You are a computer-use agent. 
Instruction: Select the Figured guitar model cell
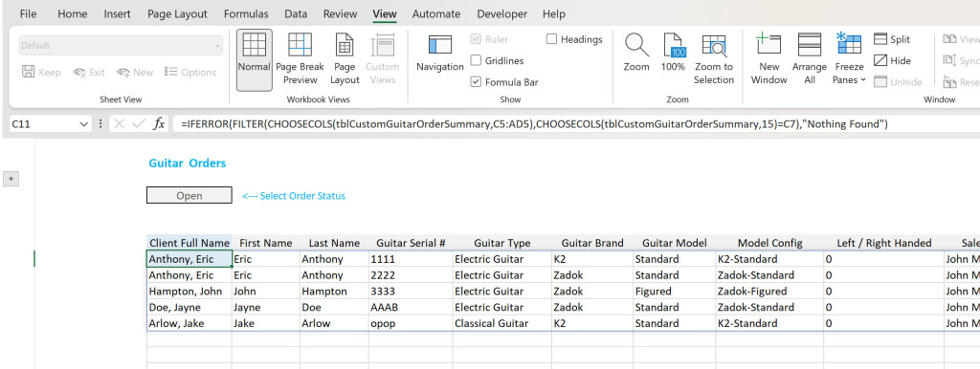[674, 292]
